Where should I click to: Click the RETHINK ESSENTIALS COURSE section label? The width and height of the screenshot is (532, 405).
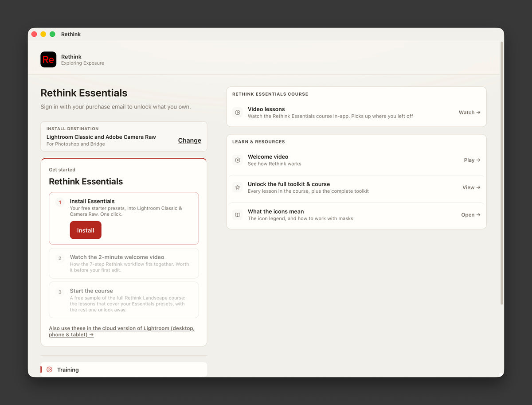click(270, 94)
